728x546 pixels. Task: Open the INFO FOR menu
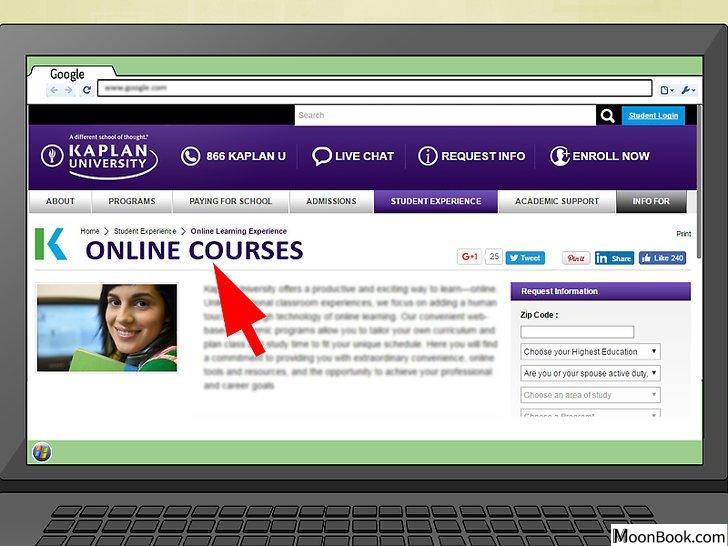651,201
